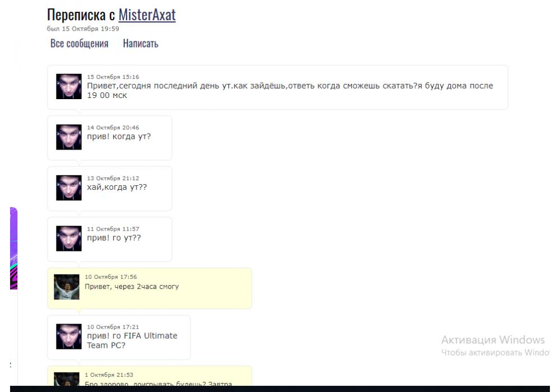Click message text 'прив! когда ут?'
The height and width of the screenshot is (392, 560).
[119, 137]
